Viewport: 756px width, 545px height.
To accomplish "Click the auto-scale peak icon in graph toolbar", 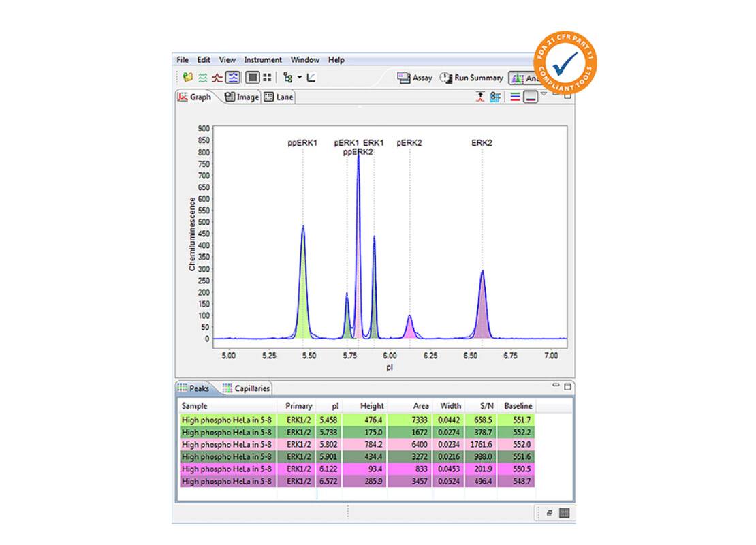I will pyautogui.click(x=480, y=97).
